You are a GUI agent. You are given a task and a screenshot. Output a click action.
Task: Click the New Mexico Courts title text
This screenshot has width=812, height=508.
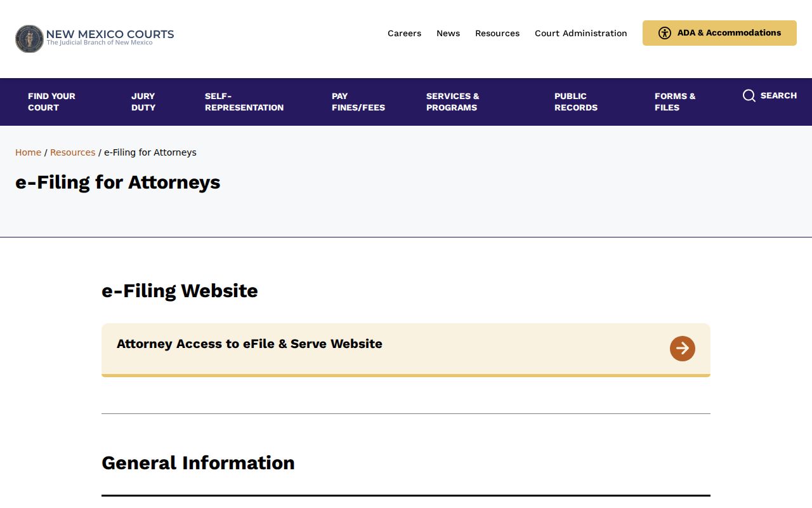click(110, 34)
